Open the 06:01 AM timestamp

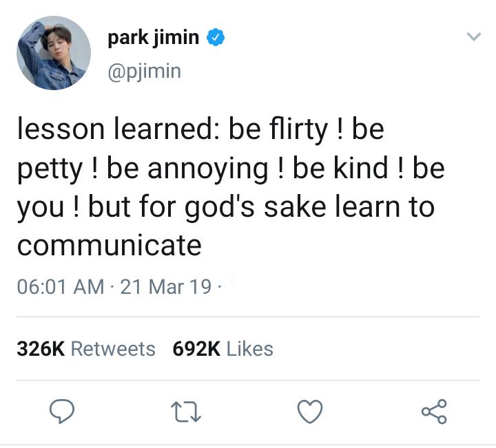coord(61,287)
